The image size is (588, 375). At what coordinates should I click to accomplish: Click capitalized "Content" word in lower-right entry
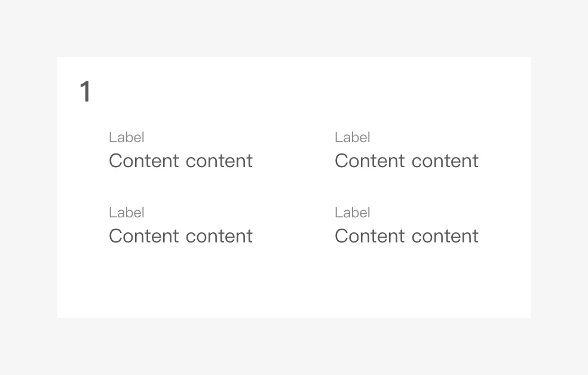[370, 236]
